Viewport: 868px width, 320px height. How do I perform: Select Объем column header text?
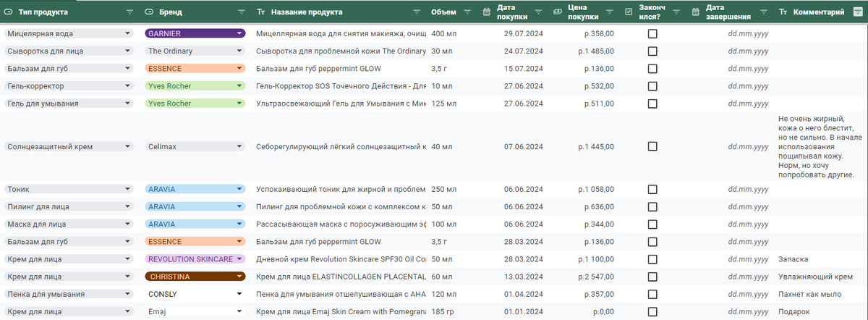tap(443, 12)
